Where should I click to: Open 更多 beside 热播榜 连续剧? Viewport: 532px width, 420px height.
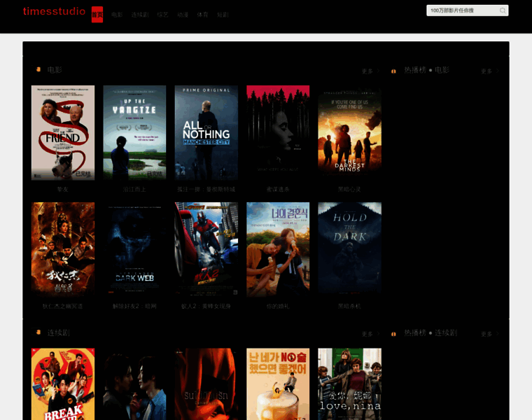pyautogui.click(x=486, y=334)
